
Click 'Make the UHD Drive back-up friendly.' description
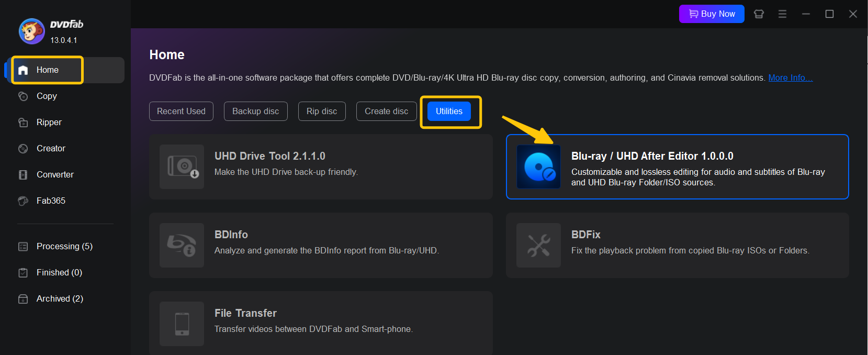pyautogui.click(x=286, y=172)
